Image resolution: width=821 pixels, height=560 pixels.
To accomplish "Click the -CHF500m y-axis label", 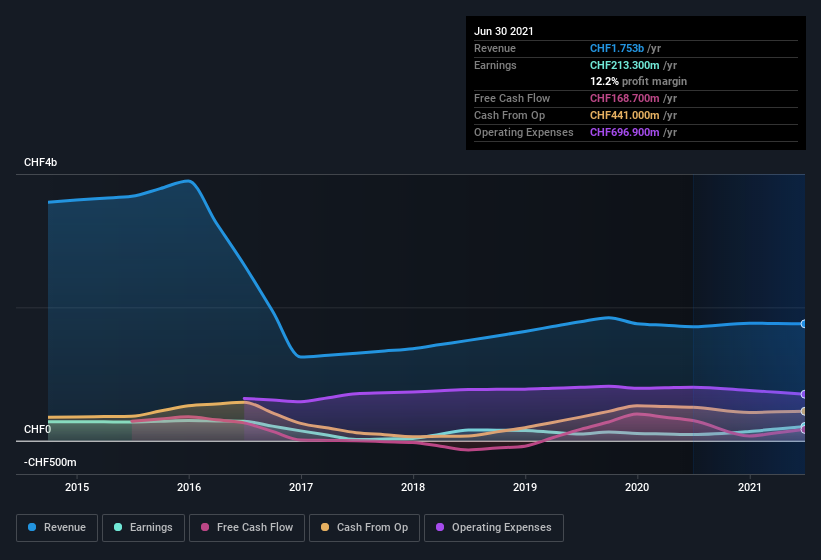I will point(50,462).
